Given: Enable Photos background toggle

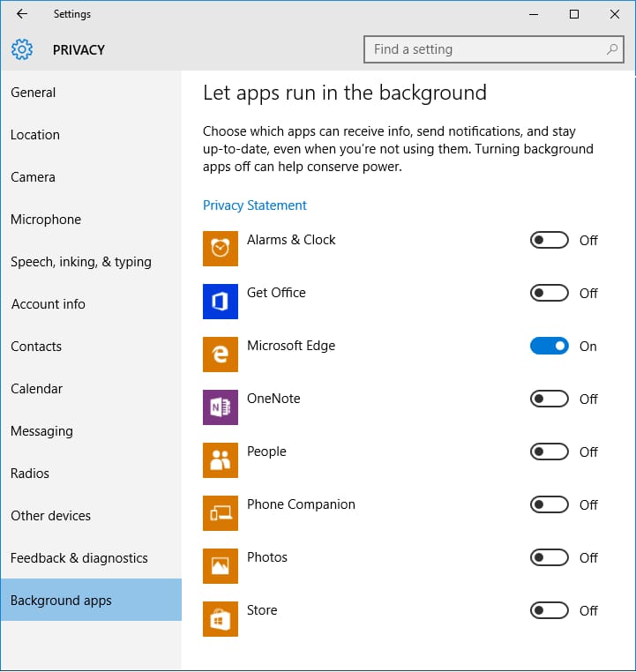Looking at the screenshot, I should point(549,557).
